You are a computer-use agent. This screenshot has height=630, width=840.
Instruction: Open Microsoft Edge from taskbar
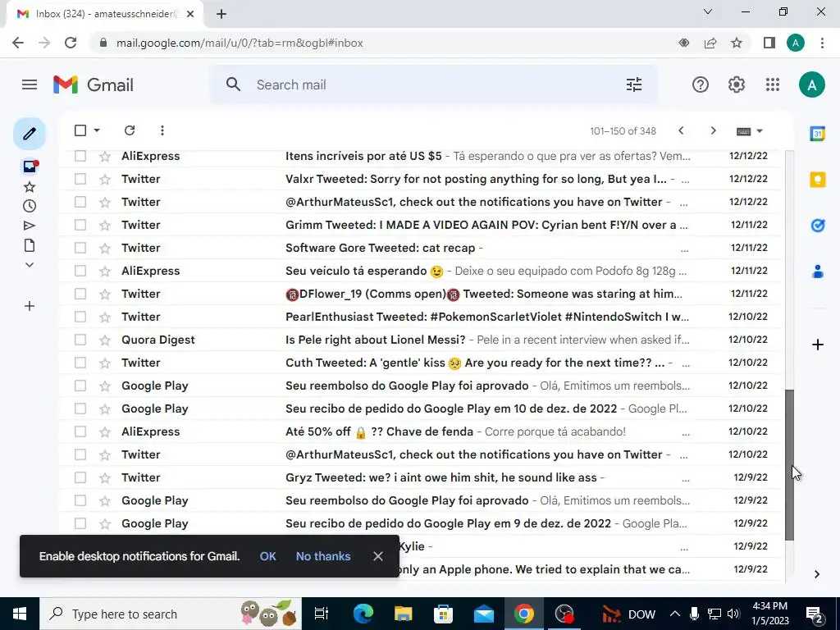[363, 614]
